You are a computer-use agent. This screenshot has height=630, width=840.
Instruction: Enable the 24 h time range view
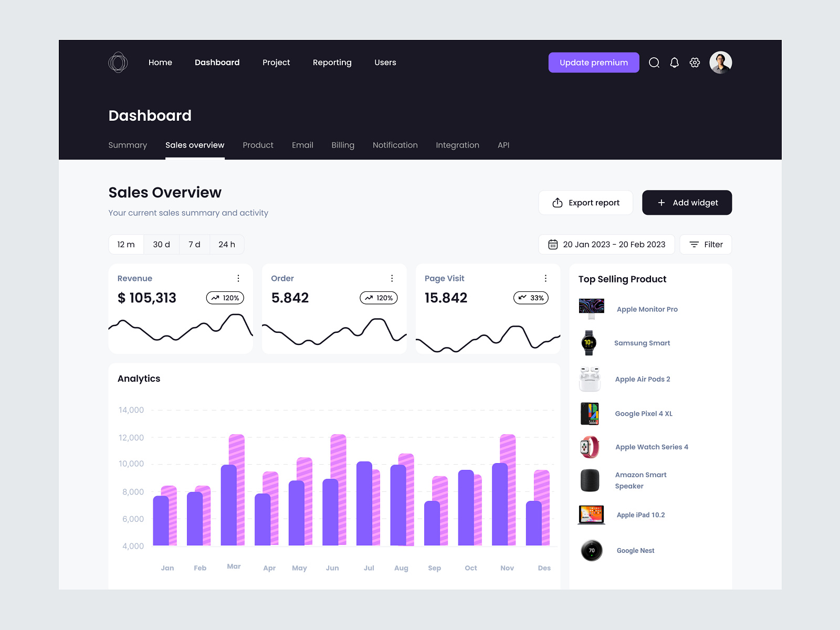[x=227, y=244]
